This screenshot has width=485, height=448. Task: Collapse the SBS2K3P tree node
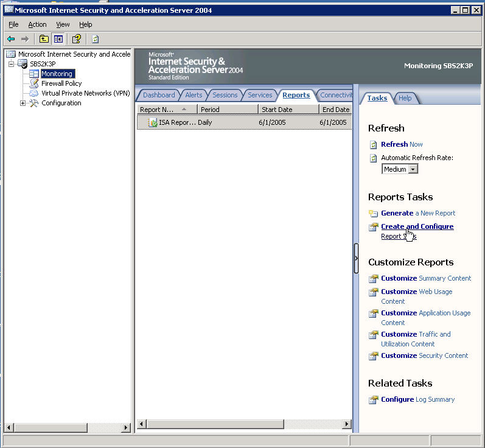pos(12,64)
